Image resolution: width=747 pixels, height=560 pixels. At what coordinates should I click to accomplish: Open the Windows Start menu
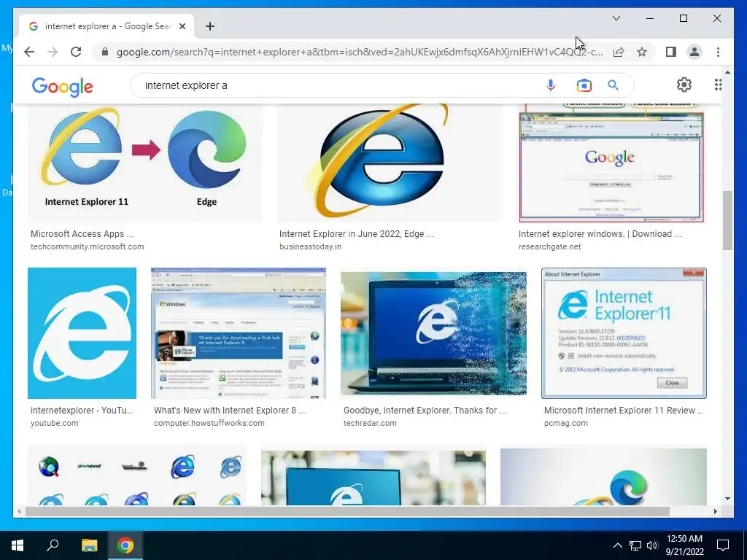tap(18, 545)
